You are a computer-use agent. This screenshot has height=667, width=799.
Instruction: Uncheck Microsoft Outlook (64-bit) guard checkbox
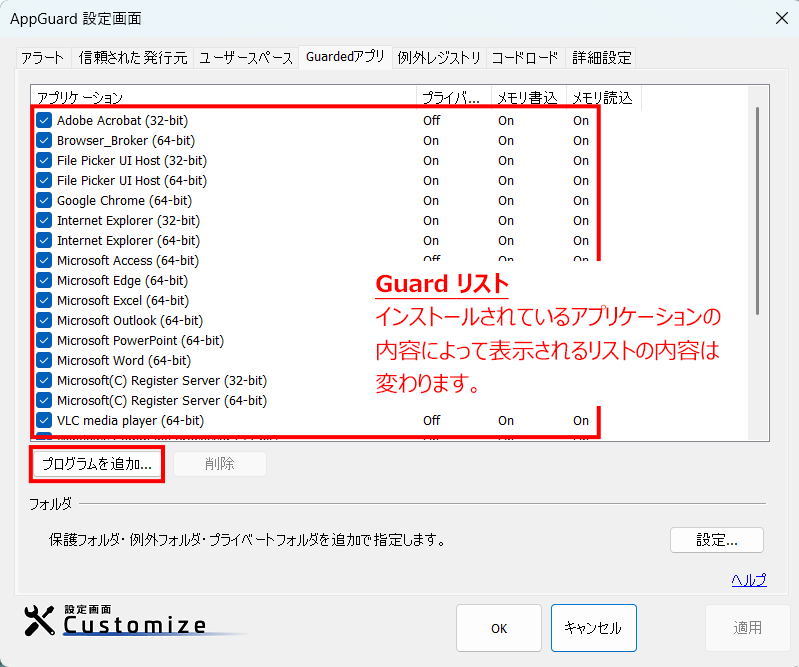pyautogui.click(x=44, y=320)
